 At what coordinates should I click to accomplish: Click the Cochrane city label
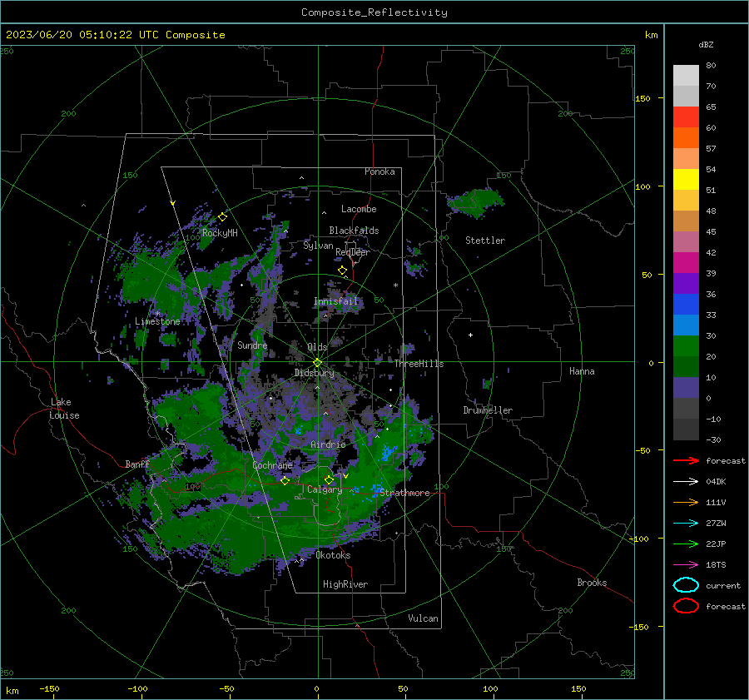272,465
